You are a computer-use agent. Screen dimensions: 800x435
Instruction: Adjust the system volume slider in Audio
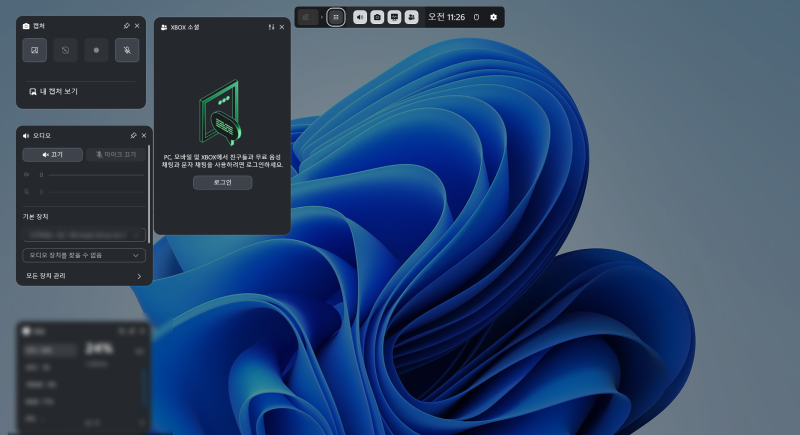click(x=96, y=175)
